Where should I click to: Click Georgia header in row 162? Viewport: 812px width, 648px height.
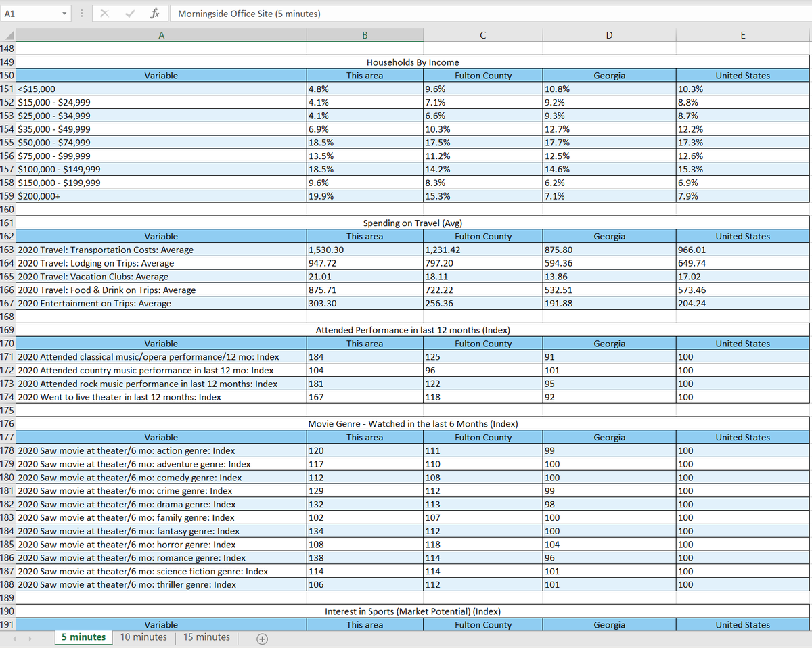[x=609, y=236]
